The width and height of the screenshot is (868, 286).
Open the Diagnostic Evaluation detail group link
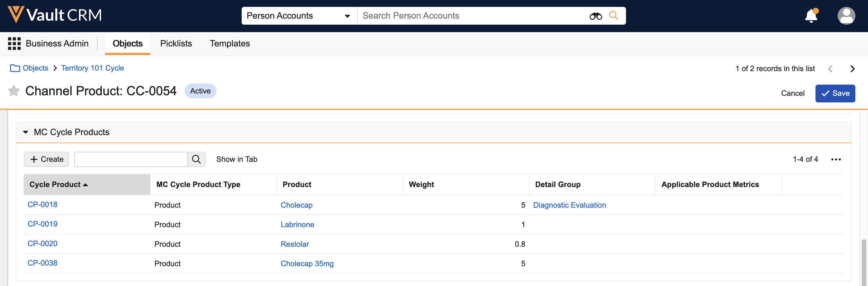(x=569, y=205)
